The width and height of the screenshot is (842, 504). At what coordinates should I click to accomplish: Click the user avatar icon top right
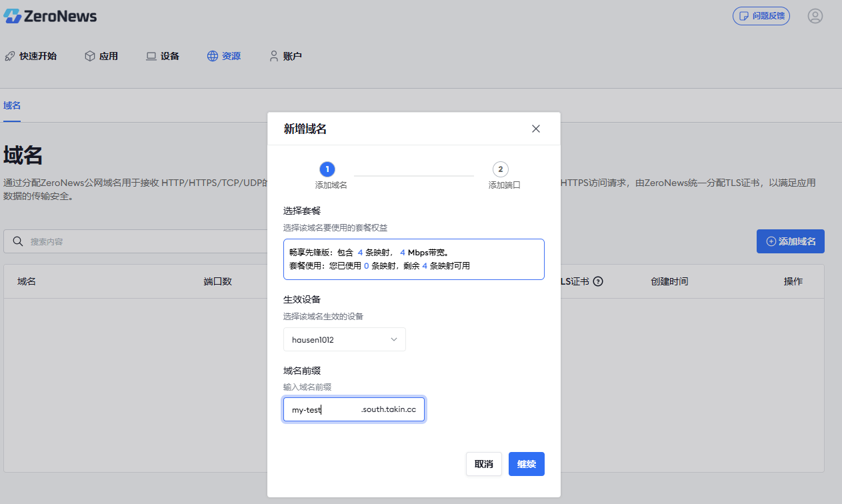pos(815,16)
